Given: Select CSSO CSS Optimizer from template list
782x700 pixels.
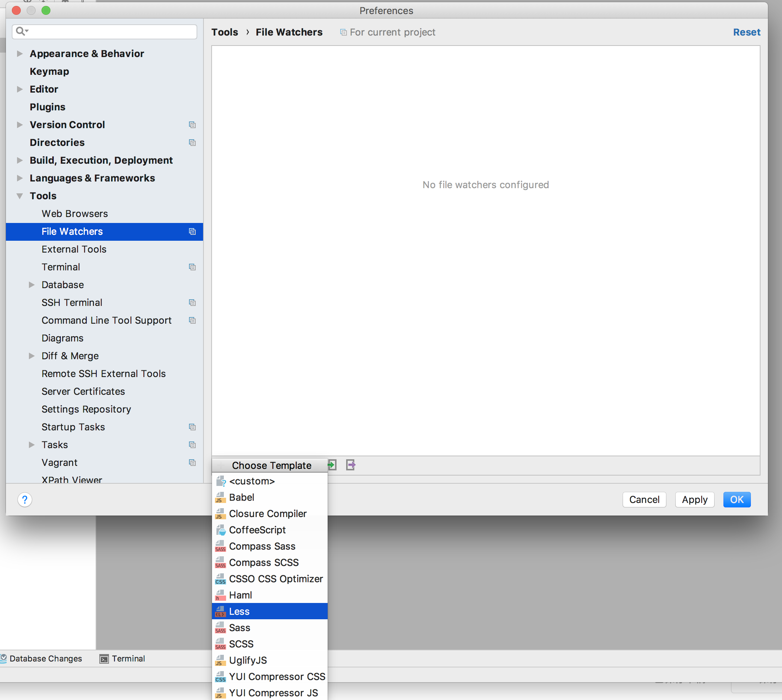Looking at the screenshot, I should 275,579.
